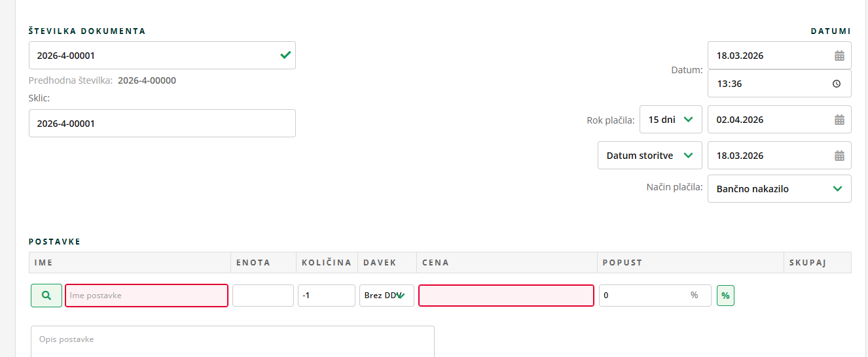868x357 pixels.
Task: Click the document number input field
Action: (x=151, y=56)
